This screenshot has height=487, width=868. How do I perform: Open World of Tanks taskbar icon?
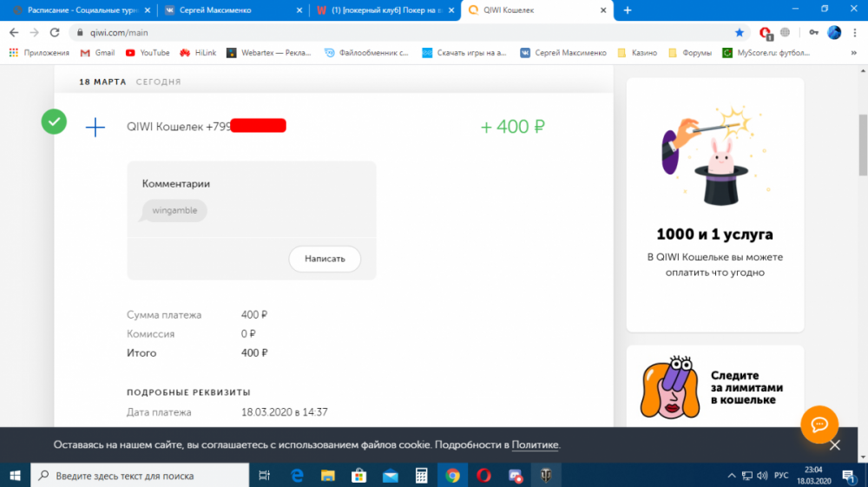546,475
